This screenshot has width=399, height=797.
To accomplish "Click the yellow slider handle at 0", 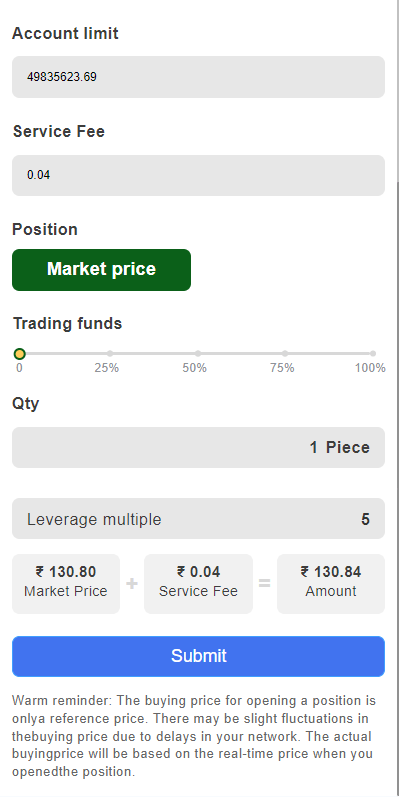I will point(19,354).
